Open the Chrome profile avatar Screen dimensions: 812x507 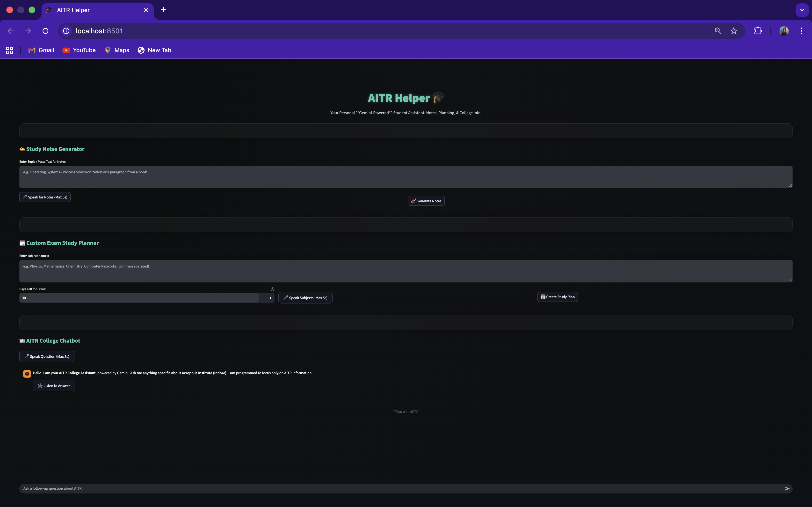[784, 31]
